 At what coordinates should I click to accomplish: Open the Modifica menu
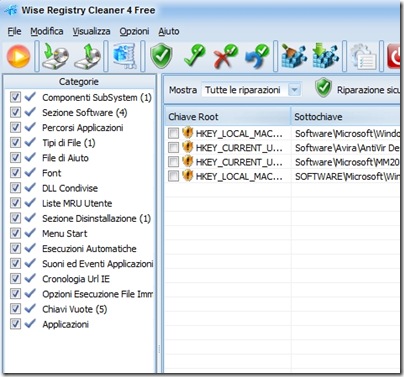pos(47,31)
